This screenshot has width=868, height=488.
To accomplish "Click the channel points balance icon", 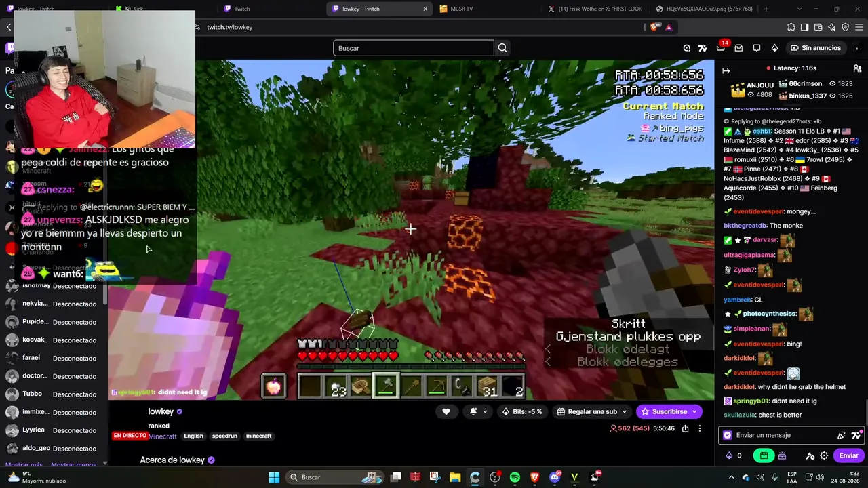I will [x=729, y=455].
